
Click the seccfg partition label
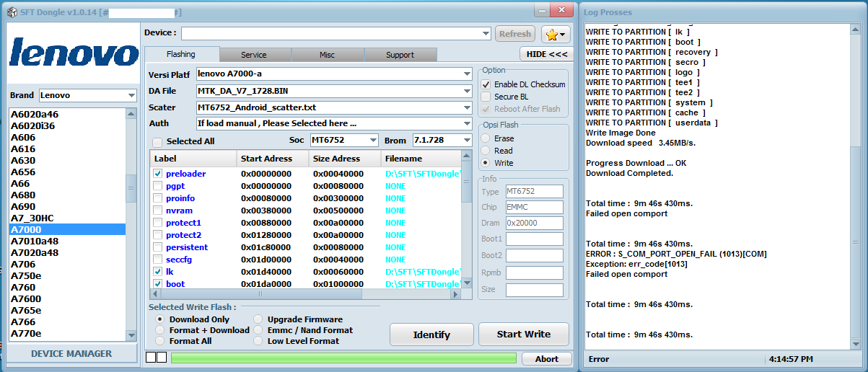click(179, 260)
